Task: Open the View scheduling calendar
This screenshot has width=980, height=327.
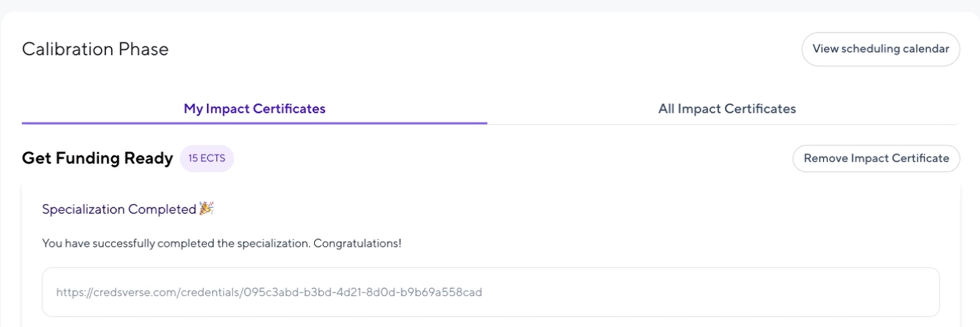Action: click(880, 49)
